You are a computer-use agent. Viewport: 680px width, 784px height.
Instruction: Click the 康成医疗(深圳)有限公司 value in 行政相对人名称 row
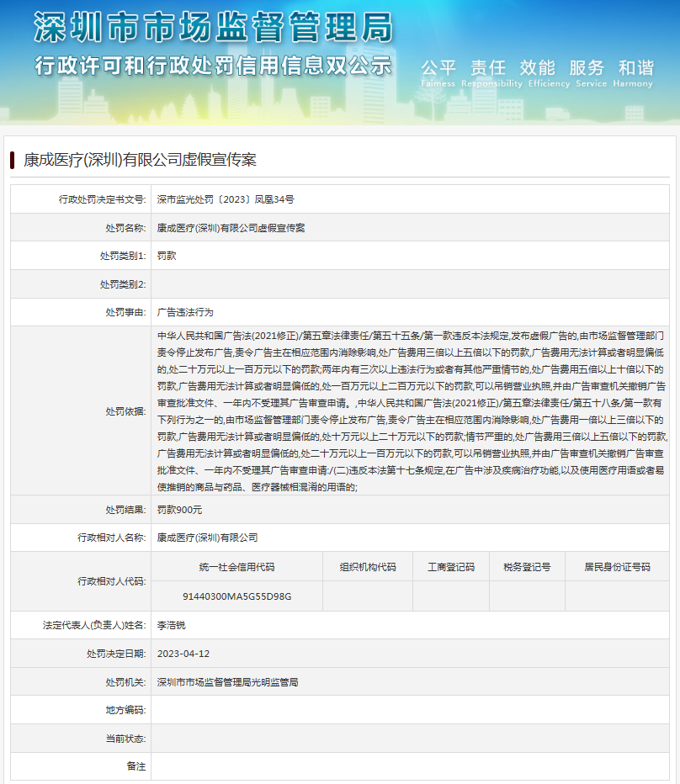207,538
